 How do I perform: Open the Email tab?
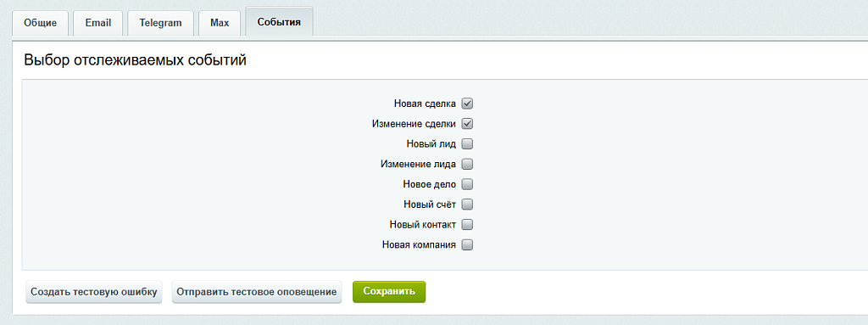[98, 23]
